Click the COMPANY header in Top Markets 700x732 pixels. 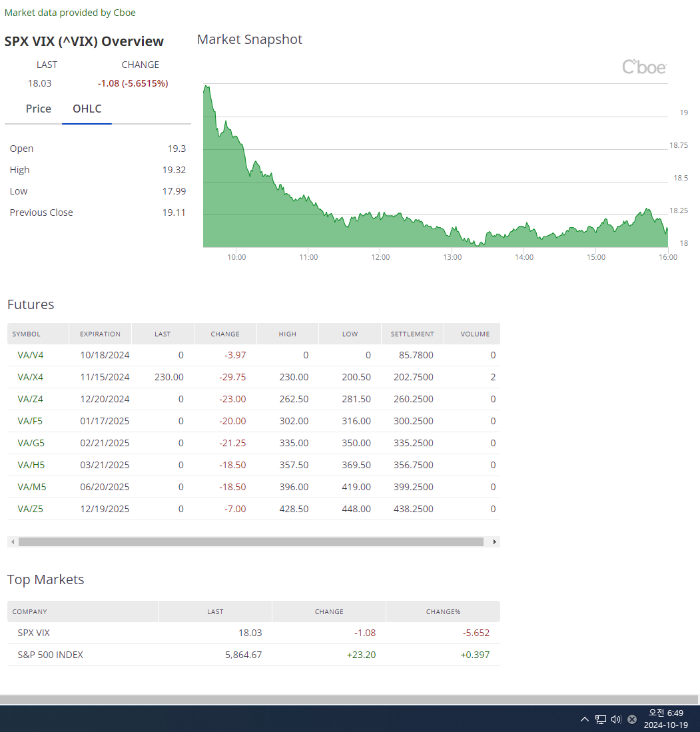(83, 612)
